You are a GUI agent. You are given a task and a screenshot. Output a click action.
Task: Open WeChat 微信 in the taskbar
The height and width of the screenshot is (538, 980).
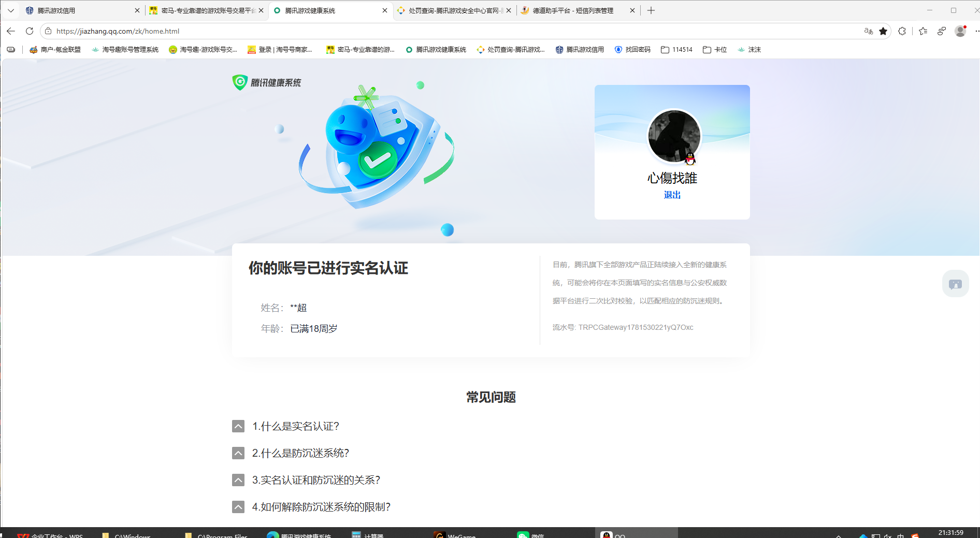point(531,535)
